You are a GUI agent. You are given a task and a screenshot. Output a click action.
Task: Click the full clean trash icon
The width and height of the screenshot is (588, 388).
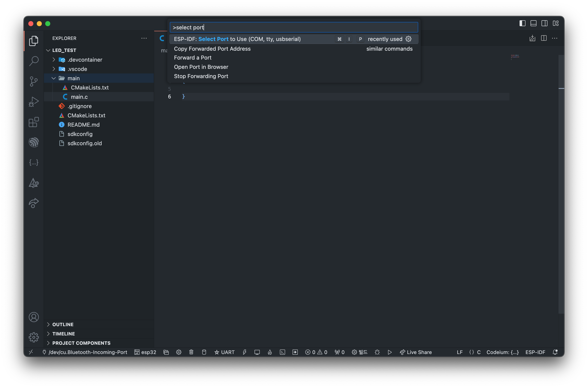[x=191, y=352]
